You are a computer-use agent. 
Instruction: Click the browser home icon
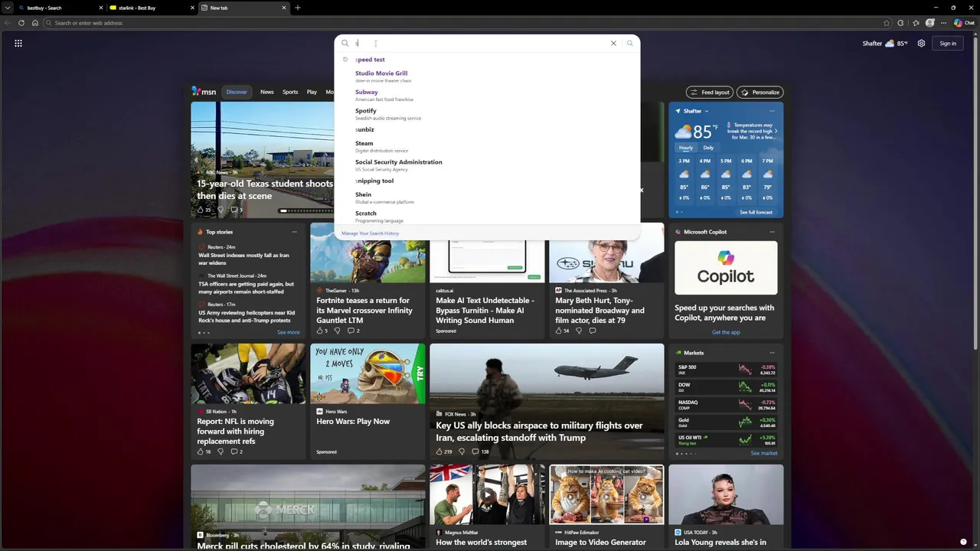click(x=35, y=23)
